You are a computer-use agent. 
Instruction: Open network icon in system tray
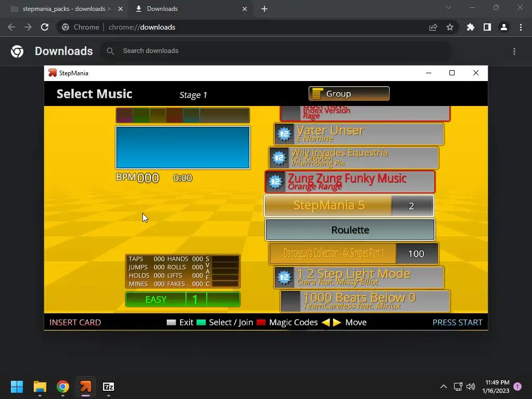pyautogui.click(x=458, y=387)
